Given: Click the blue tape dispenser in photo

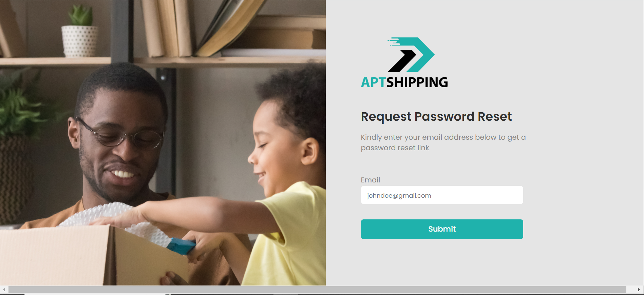Looking at the screenshot, I should pyautogui.click(x=181, y=246).
